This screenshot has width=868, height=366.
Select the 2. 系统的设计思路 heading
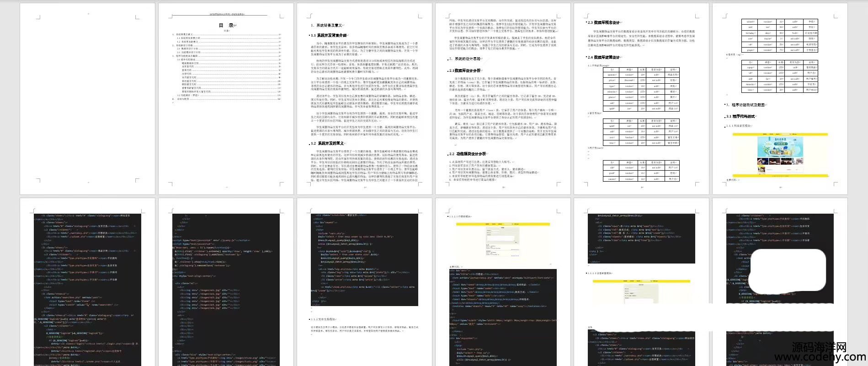(465, 59)
